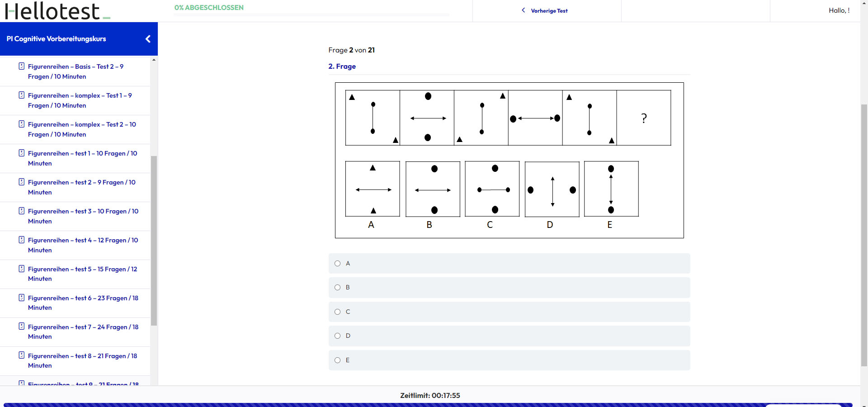Collapse the course sidebar with the chevron icon

(x=148, y=39)
